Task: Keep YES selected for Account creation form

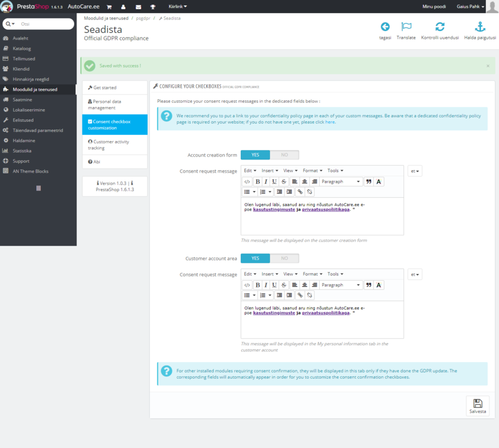Action: (x=255, y=154)
